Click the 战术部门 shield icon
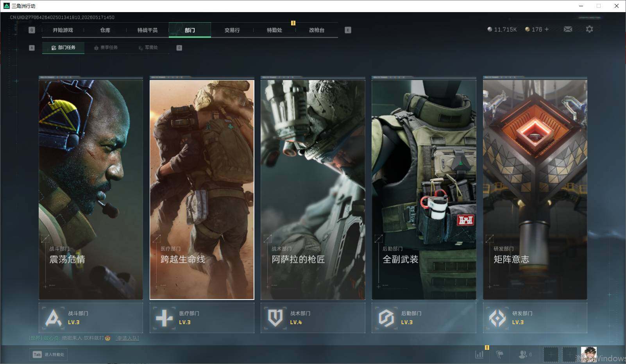 275,318
